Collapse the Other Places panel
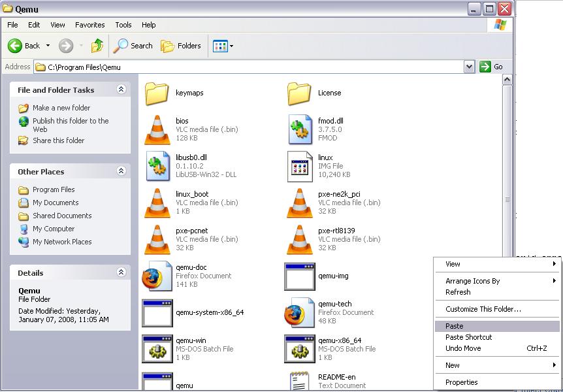This screenshot has height=392, width=563. tap(121, 171)
